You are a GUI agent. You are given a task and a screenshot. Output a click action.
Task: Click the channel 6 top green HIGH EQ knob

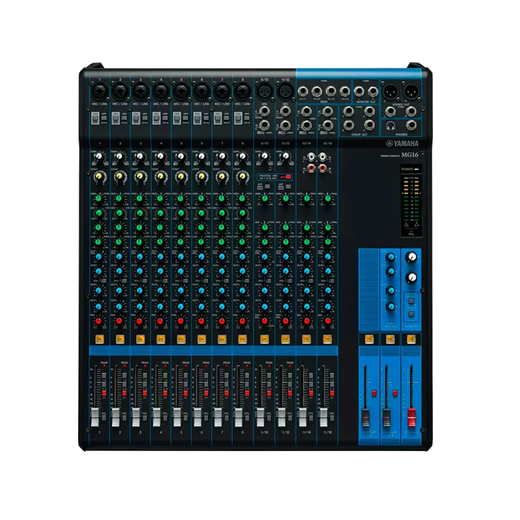(201, 198)
